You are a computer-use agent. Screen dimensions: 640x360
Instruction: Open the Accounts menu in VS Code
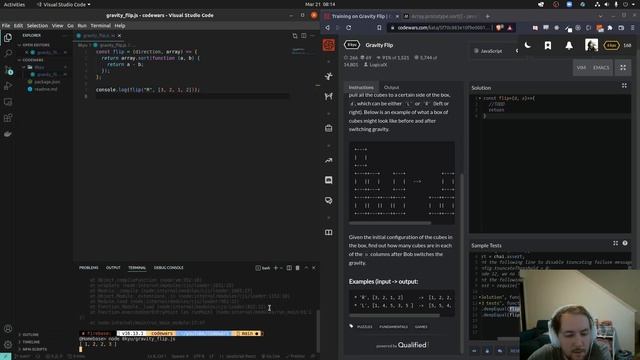pyautogui.click(x=8, y=329)
